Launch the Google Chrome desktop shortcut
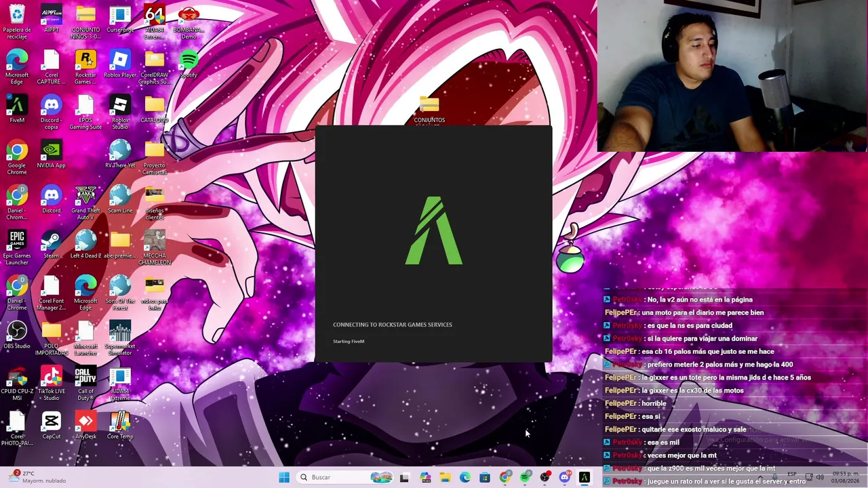 pyautogui.click(x=17, y=158)
